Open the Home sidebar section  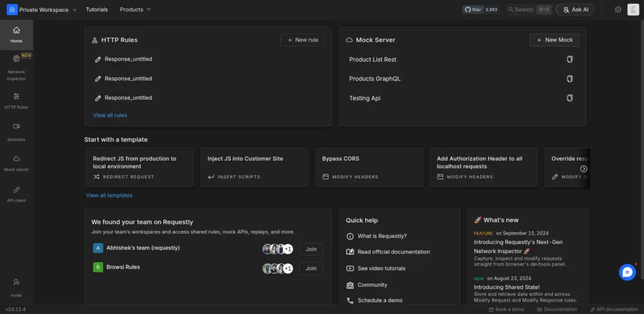point(16,35)
